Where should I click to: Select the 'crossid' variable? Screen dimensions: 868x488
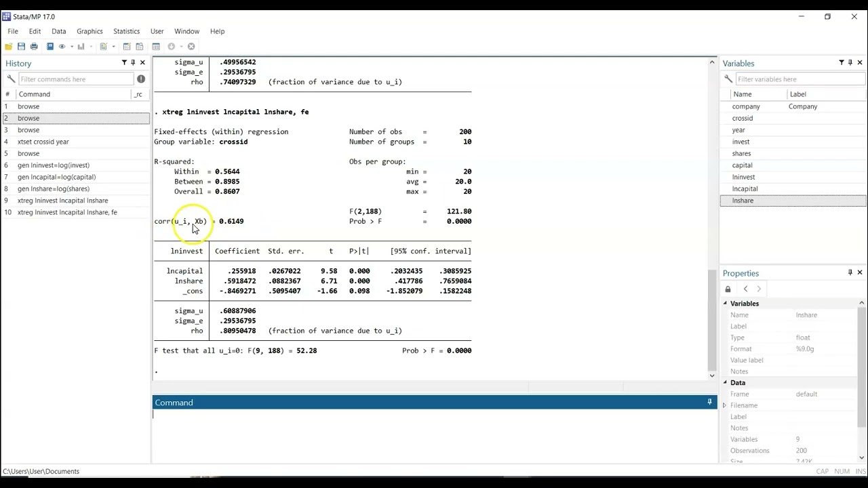point(793,118)
